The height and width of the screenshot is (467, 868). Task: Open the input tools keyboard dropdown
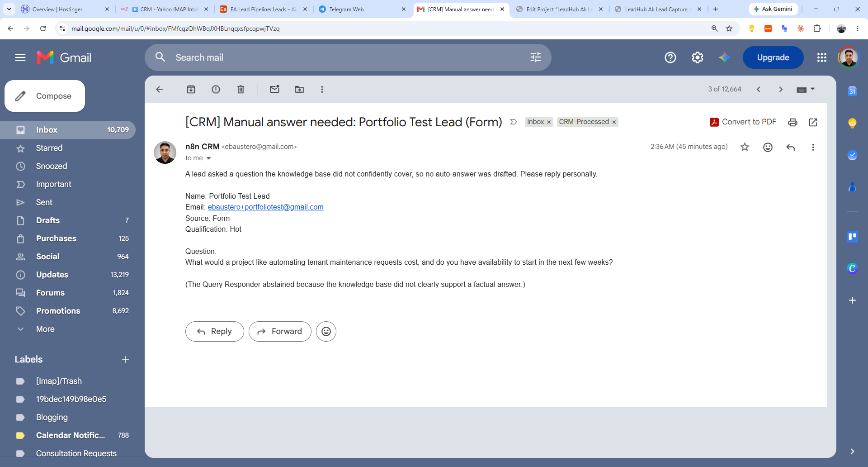click(x=806, y=90)
